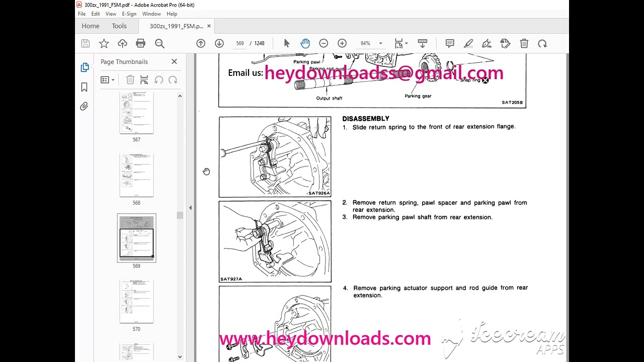The height and width of the screenshot is (362, 644).
Task: Zoom in with the plus icon
Action: pos(342,44)
